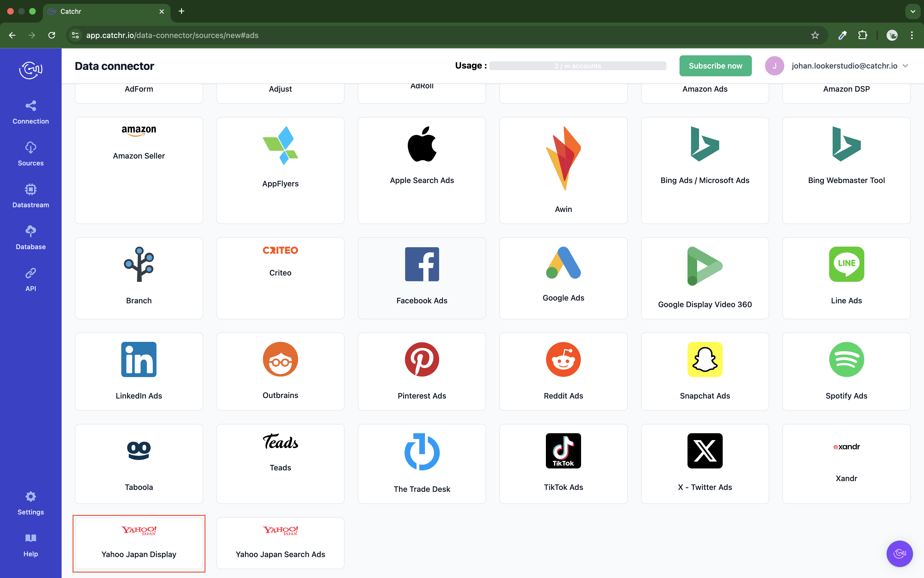Choose the Reddit Ads icon
Screen dimensions: 924x578
pos(563,359)
